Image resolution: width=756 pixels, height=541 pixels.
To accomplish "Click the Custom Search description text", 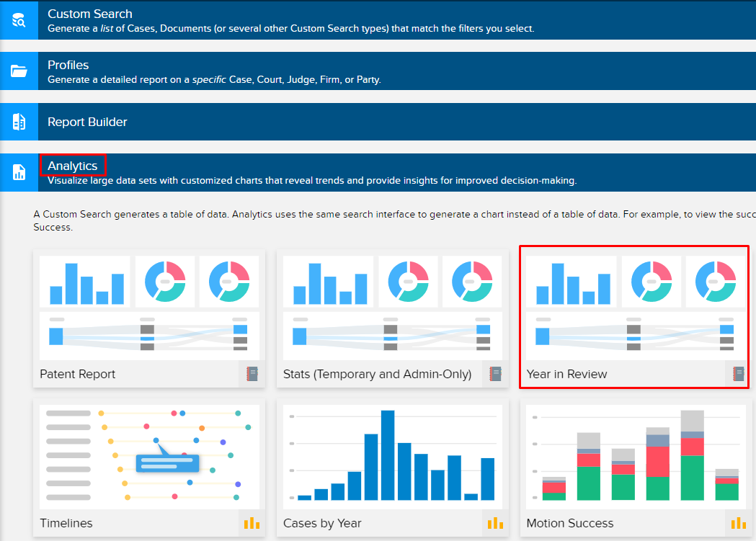I will 290,28.
